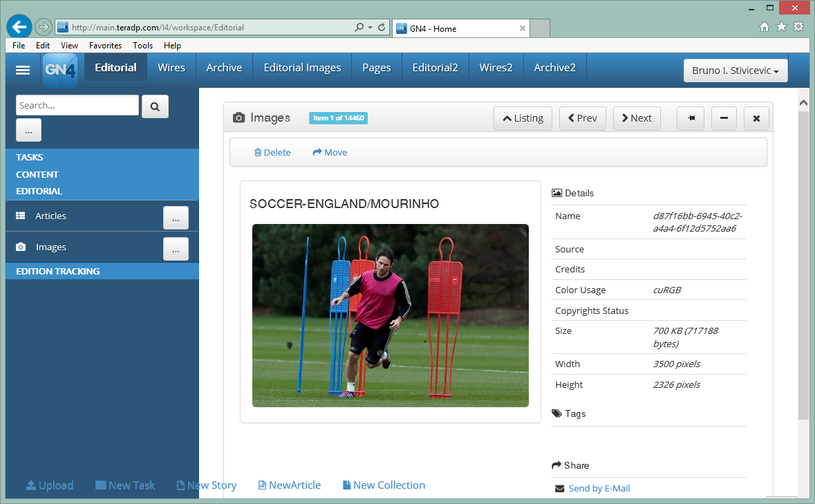Open Images in the sidebar
The image size is (815, 504).
(50, 247)
